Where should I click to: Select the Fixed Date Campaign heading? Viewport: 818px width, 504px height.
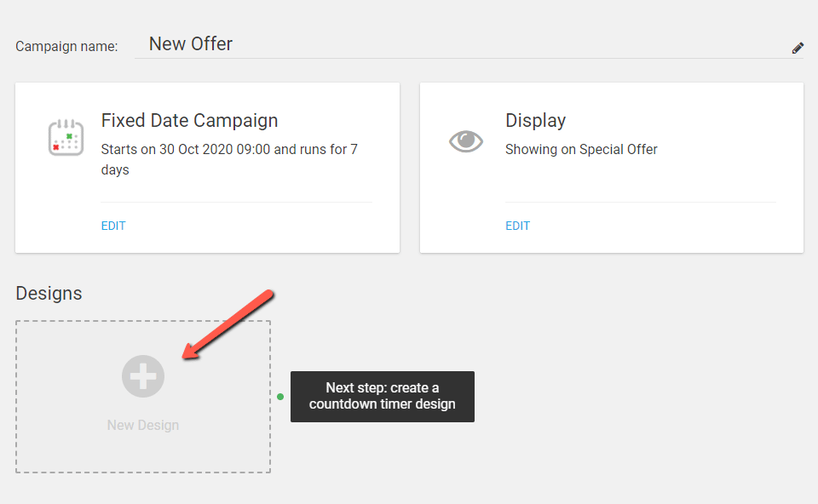click(x=189, y=120)
